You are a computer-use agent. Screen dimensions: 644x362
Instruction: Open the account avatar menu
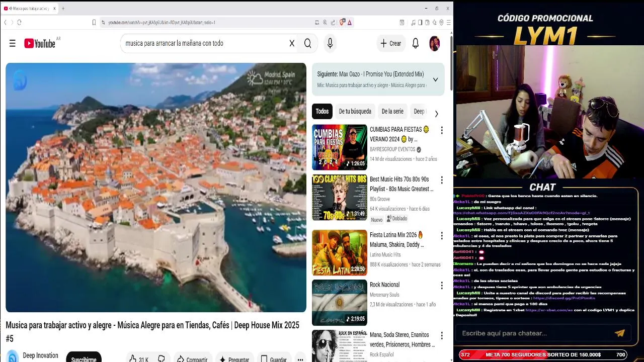[x=434, y=43]
